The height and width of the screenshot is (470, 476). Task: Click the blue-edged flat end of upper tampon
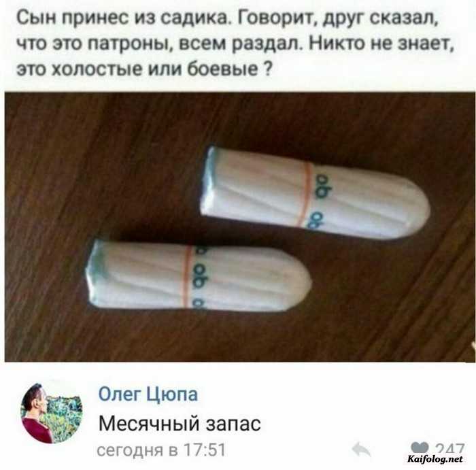pyautogui.click(x=209, y=180)
